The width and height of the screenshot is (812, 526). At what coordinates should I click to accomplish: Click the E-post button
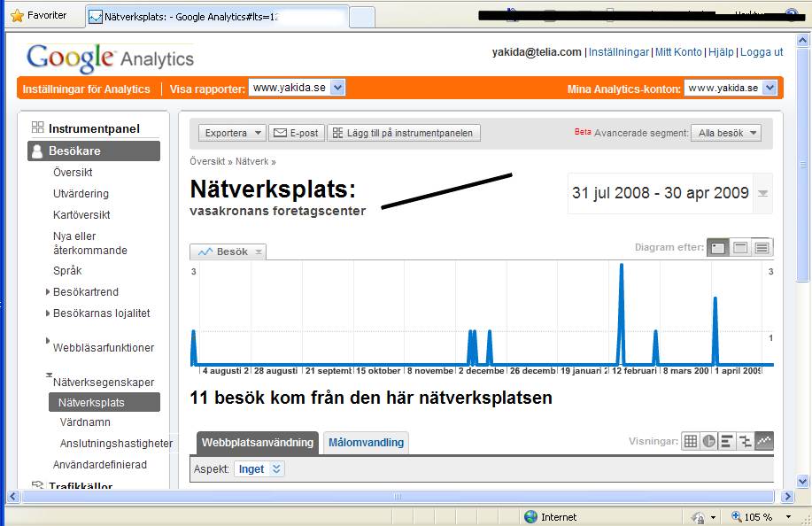pyautogui.click(x=297, y=133)
